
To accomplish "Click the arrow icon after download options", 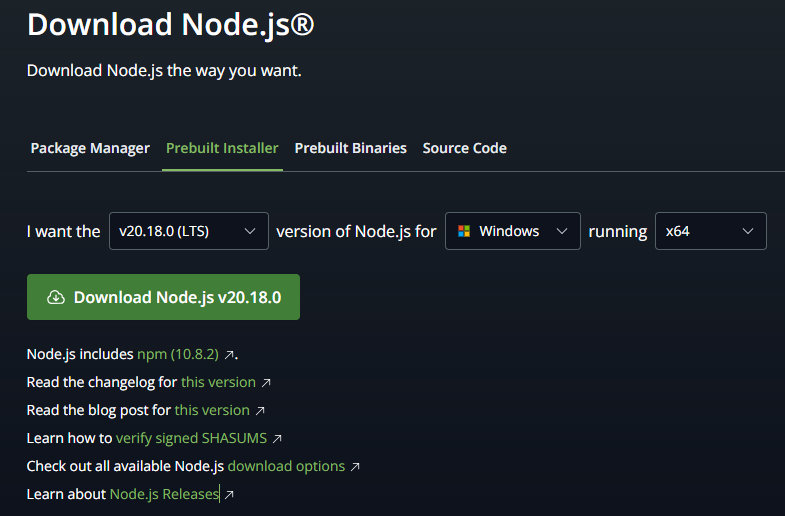I will pyautogui.click(x=355, y=467).
